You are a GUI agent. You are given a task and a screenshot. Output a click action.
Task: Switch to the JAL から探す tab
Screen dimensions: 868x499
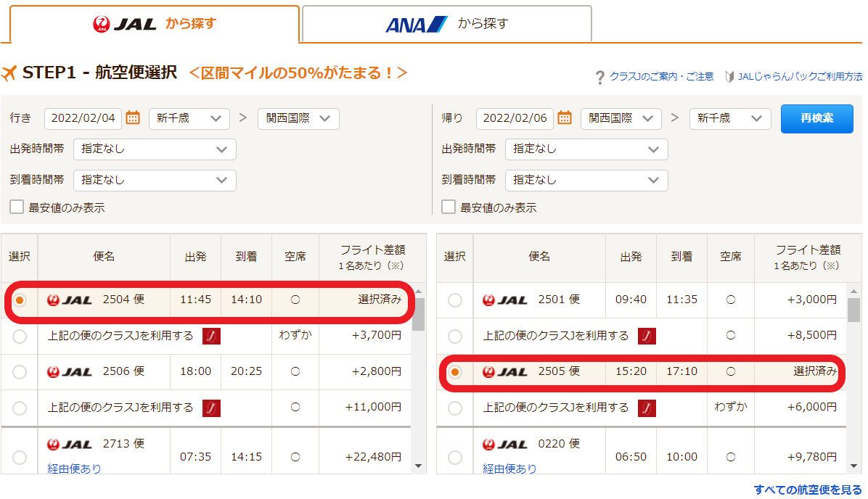pos(155,25)
